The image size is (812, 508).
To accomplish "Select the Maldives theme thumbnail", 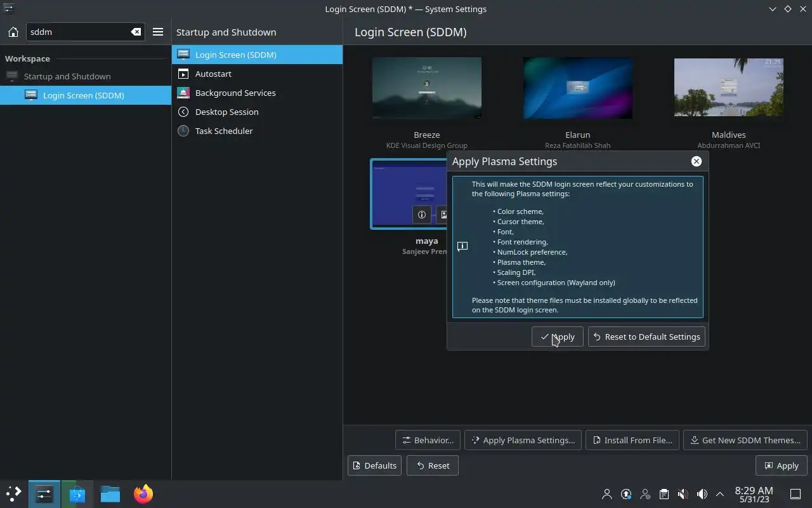I will click(x=729, y=88).
